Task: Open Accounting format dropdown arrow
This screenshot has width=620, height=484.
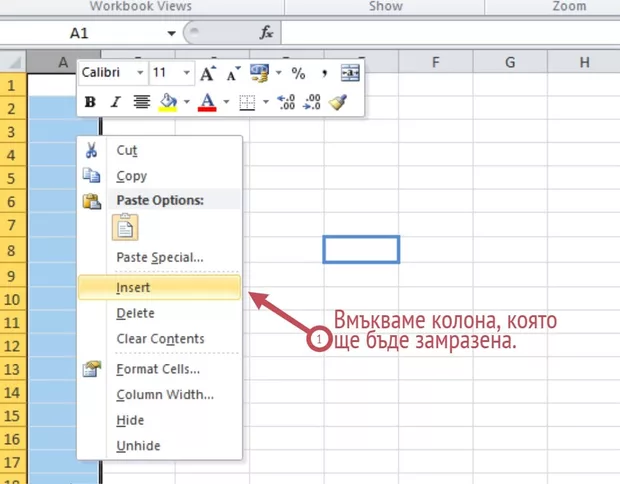Action: [278, 73]
